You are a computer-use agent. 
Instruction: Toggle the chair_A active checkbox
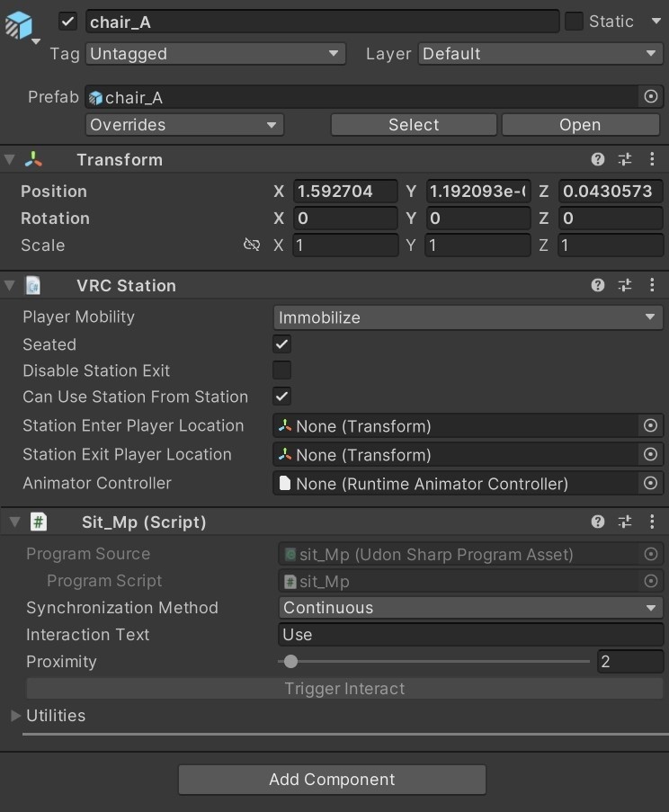68,22
